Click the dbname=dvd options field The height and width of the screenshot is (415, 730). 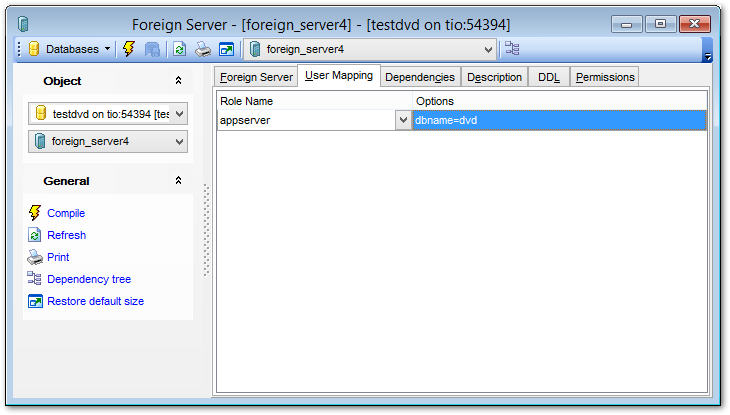pyautogui.click(x=560, y=120)
